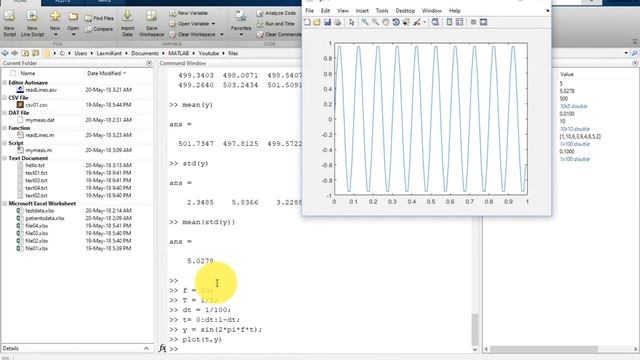640x360 pixels.
Task: Open the Open button dropdown arrow
Action: (x=73, y=34)
